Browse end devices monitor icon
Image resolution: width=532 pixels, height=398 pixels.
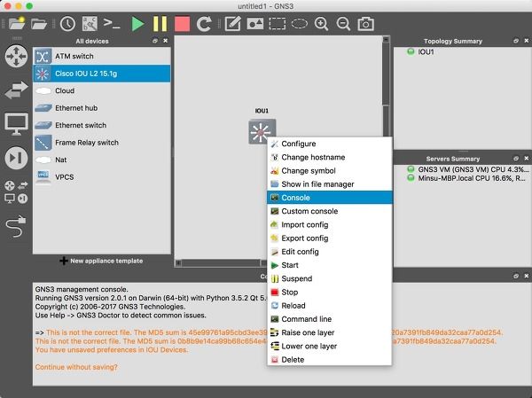tap(16, 124)
